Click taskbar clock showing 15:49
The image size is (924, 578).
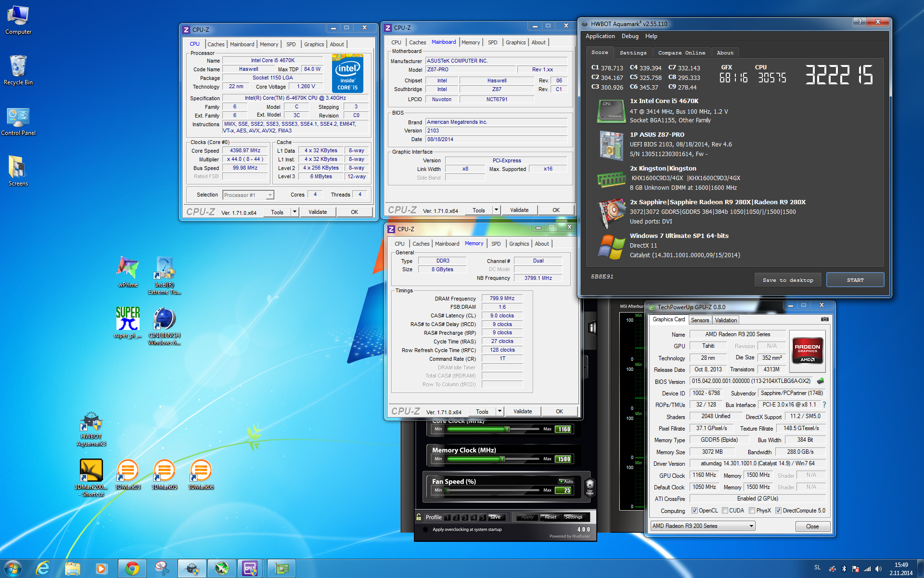(901, 569)
